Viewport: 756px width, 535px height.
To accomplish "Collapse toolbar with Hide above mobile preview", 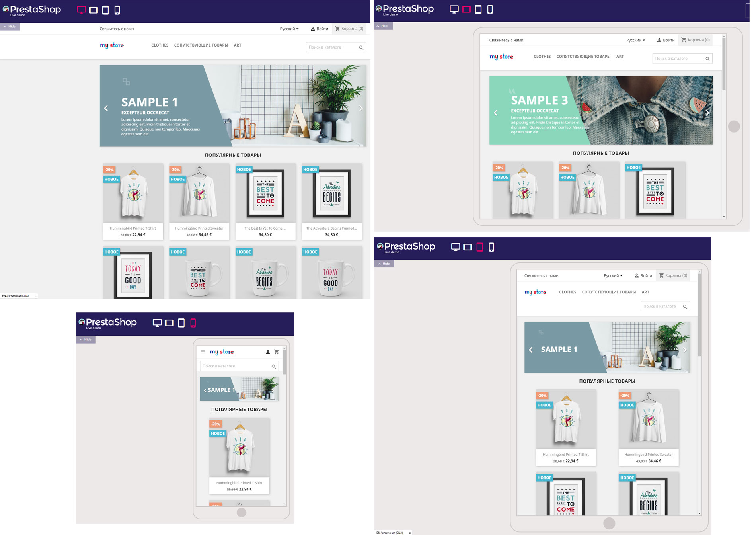I will pyautogui.click(x=86, y=340).
